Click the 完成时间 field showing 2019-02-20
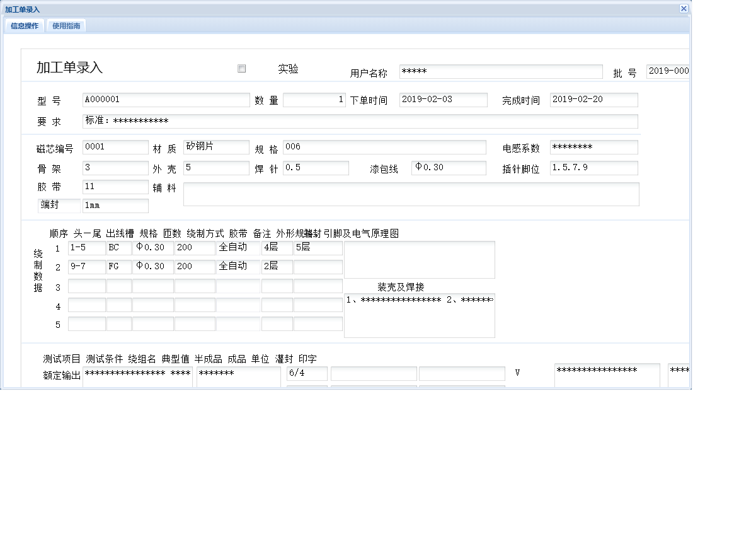Viewport: 756px width, 534px height. coord(593,100)
